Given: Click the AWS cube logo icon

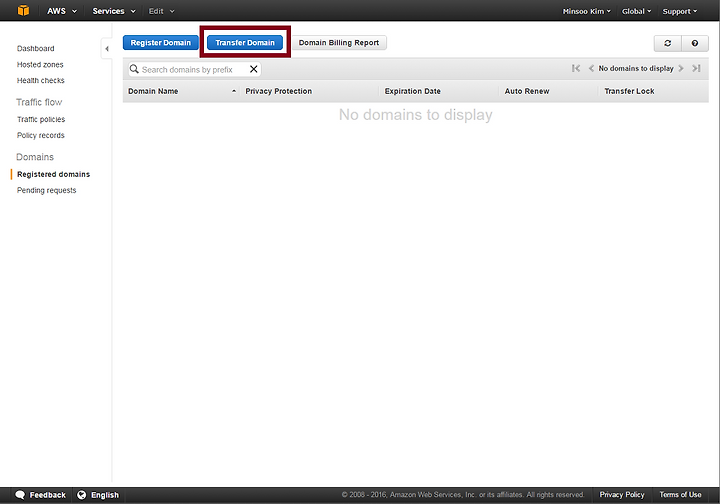Looking at the screenshot, I should [23, 10].
